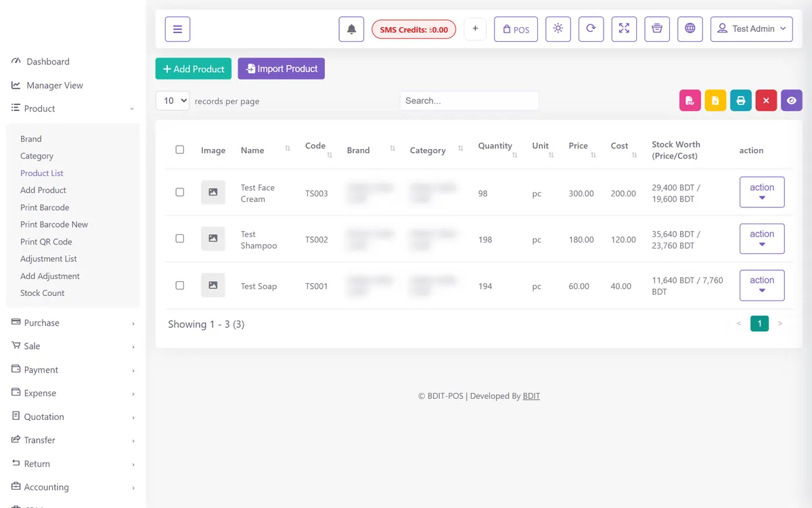The image size is (812, 508).
Task: Expand the Accounting sidebar menu
Action: [x=72, y=487]
